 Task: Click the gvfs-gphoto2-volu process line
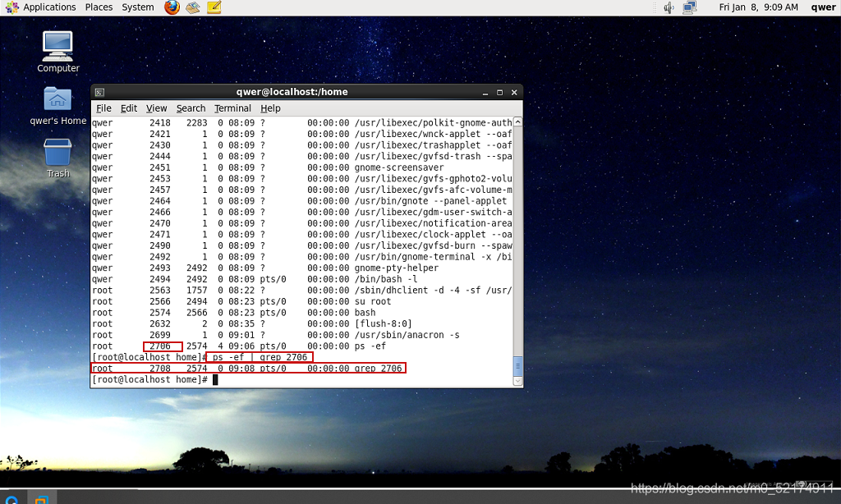tap(302, 179)
